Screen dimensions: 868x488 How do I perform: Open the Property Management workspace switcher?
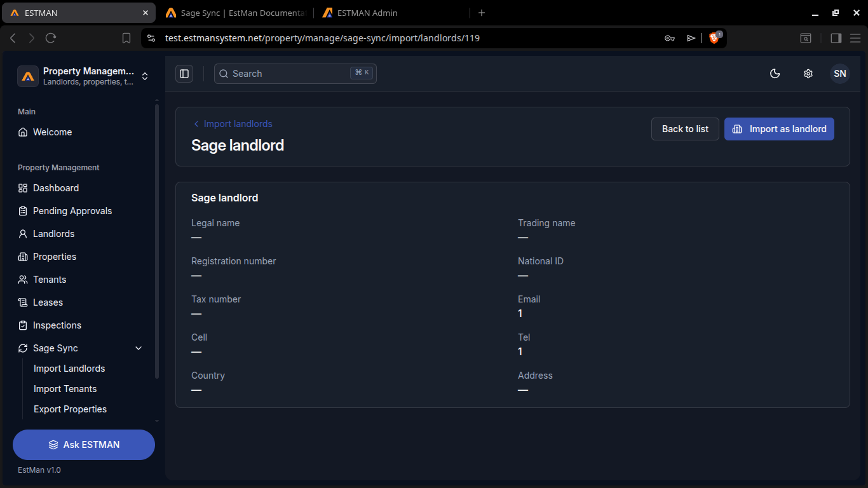(84, 76)
